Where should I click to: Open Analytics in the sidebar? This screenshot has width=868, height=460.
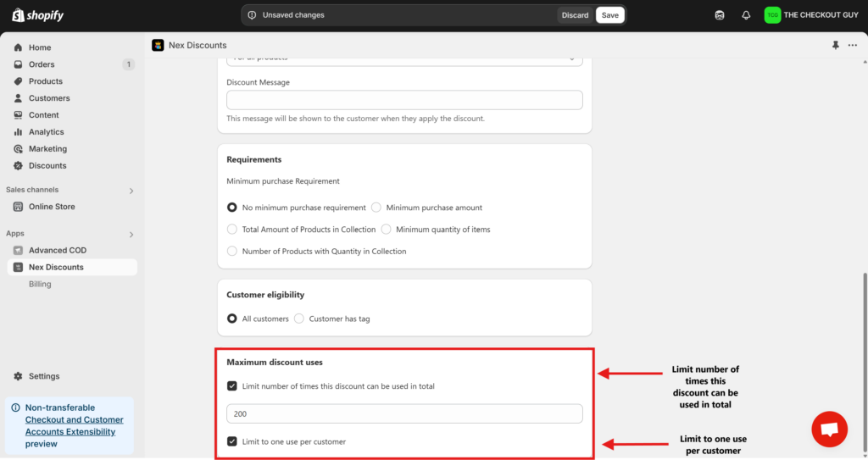(x=46, y=132)
